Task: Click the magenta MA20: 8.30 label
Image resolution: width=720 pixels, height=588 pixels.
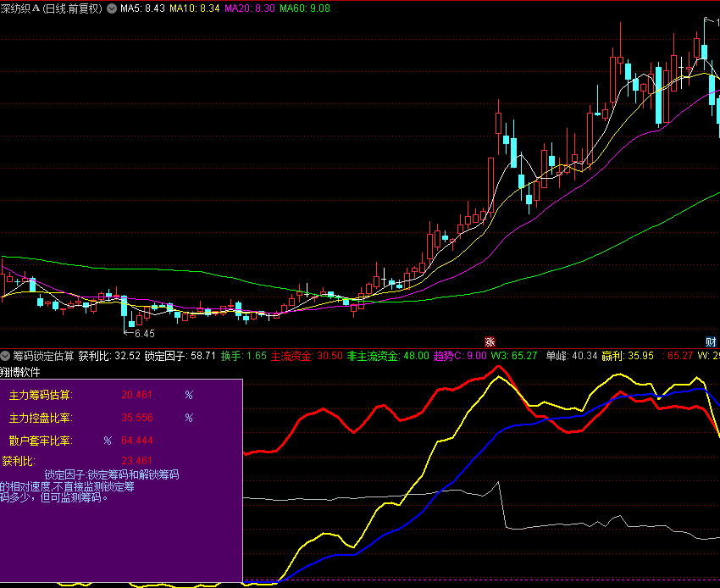Action: (x=250, y=8)
